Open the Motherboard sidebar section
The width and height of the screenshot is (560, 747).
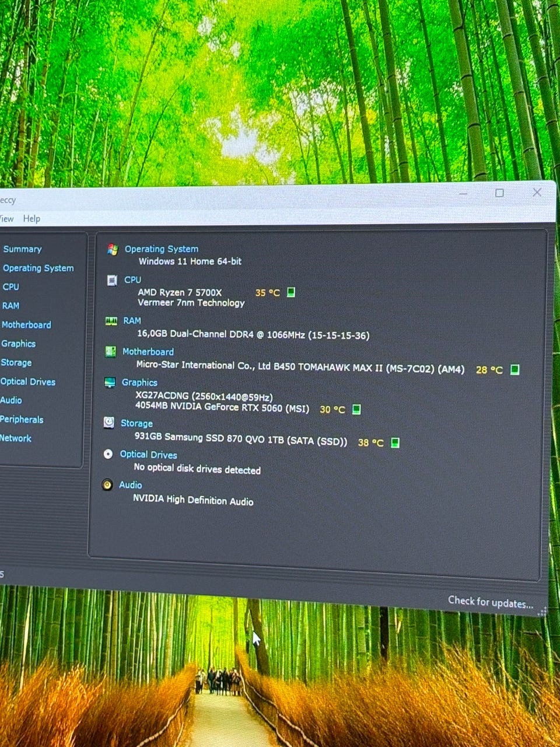(26, 324)
